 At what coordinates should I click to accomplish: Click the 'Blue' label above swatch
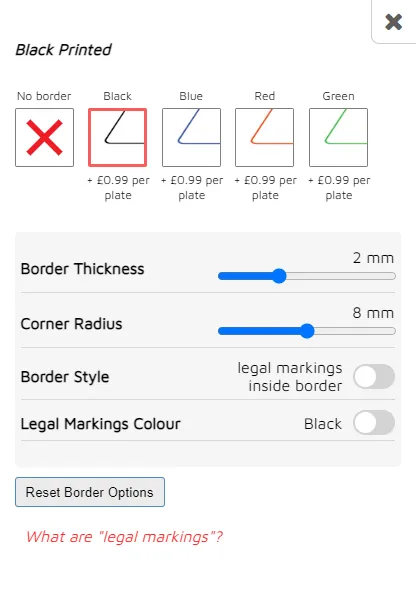[191, 96]
